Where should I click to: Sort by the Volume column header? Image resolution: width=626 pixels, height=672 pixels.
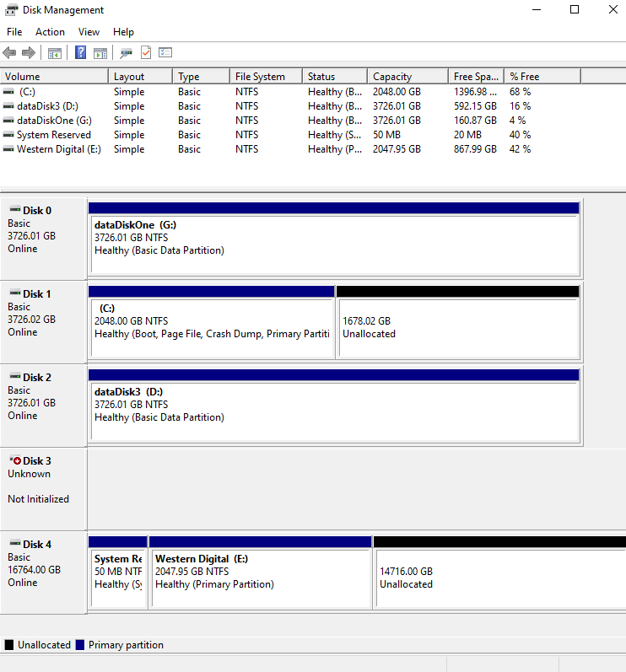[54, 76]
